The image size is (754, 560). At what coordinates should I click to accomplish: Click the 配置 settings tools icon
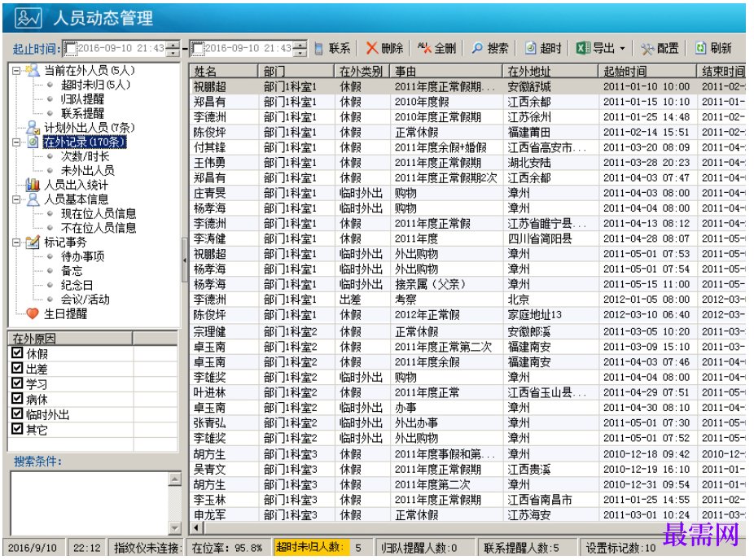(x=647, y=48)
